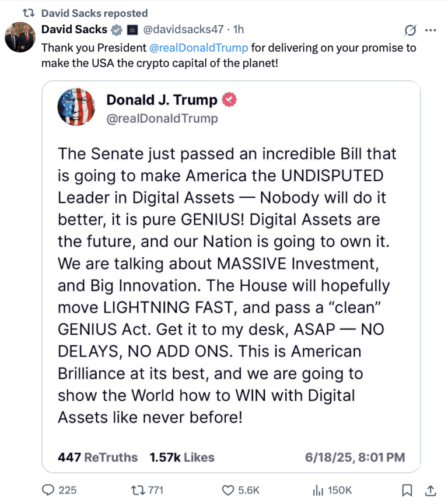Open the @realDonaldTrump mention in the tweet text
Image resolution: width=448 pixels, height=504 pixels.
click(x=199, y=48)
